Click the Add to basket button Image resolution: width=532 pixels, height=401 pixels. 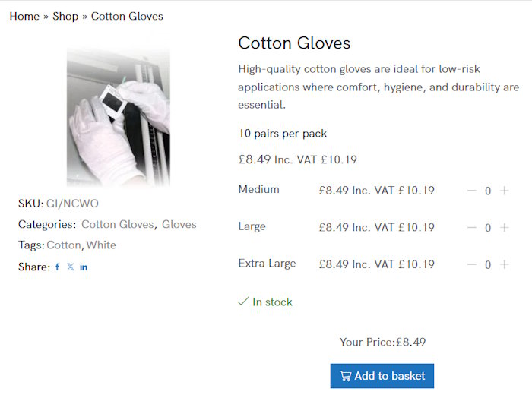click(382, 376)
